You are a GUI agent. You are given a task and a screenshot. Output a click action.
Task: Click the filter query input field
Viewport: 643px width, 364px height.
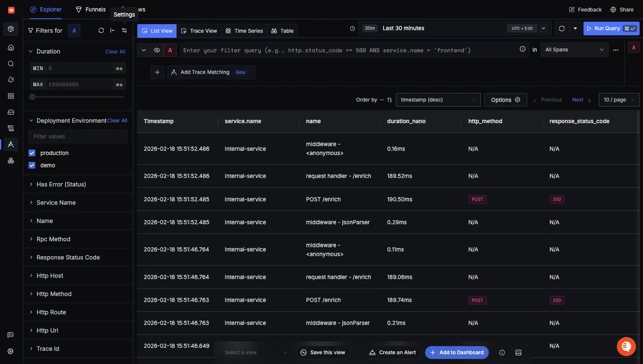340,50
